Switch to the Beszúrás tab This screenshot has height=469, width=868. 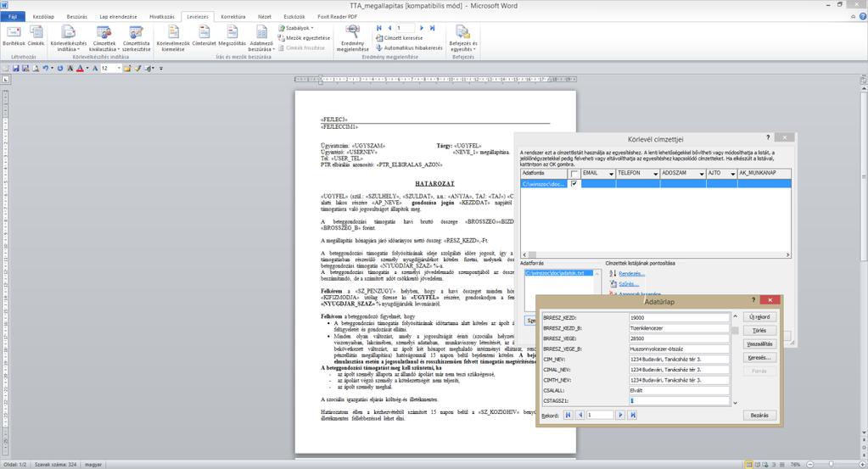pyautogui.click(x=77, y=17)
